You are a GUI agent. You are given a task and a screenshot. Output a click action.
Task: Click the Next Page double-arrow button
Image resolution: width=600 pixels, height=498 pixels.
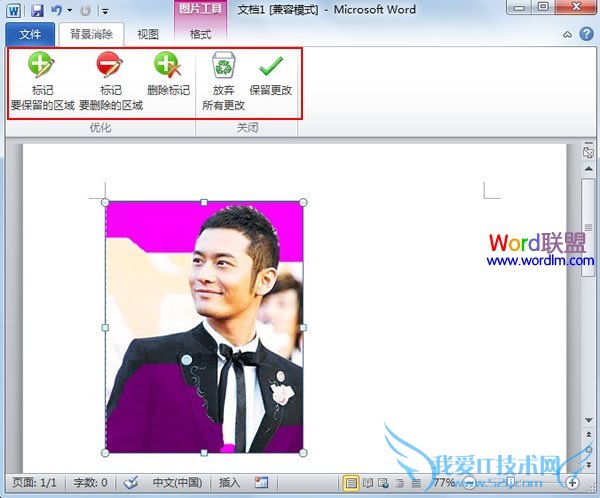[589, 464]
